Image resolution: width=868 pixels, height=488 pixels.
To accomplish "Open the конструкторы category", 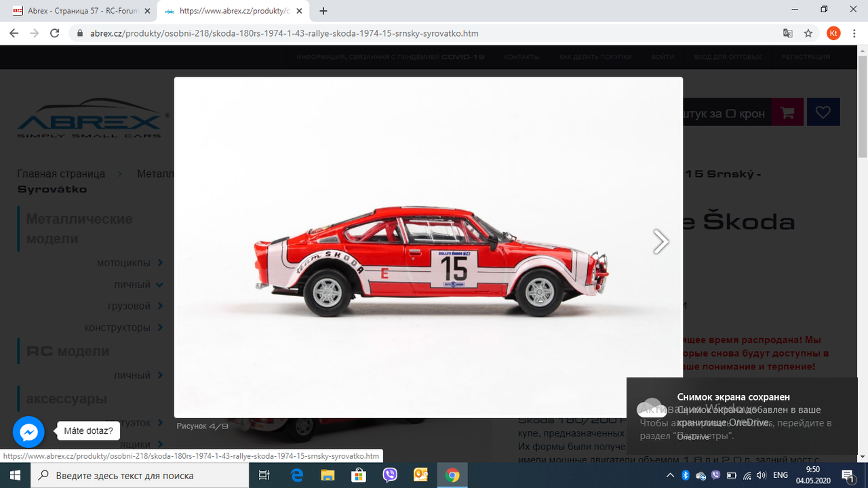I will 117,327.
